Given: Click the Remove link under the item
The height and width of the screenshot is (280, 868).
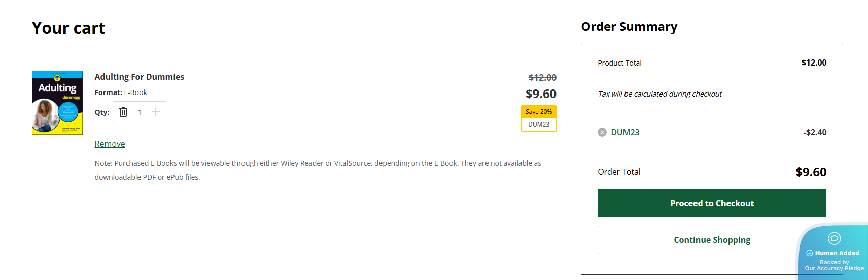Looking at the screenshot, I should pos(110,144).
